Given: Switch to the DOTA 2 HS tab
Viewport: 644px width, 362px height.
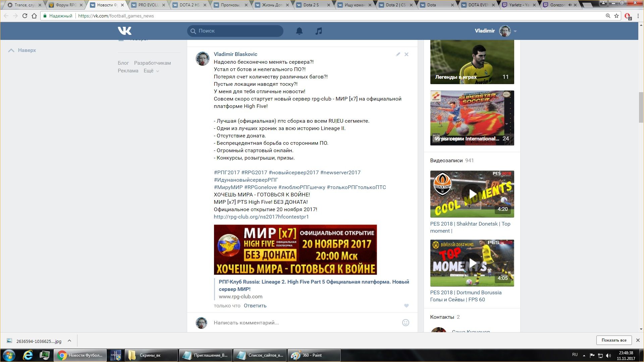Looking at the screenshot, I should click(190, 5).
